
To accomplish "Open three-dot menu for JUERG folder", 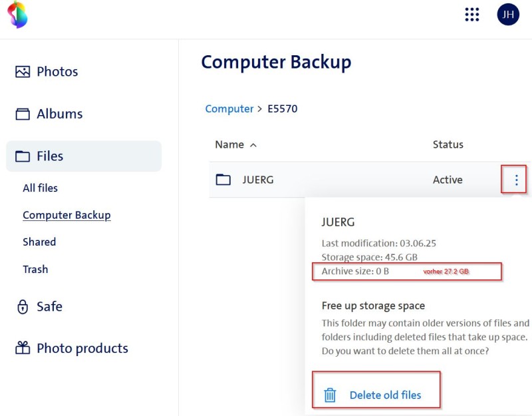I will click(x=515, y=180).
